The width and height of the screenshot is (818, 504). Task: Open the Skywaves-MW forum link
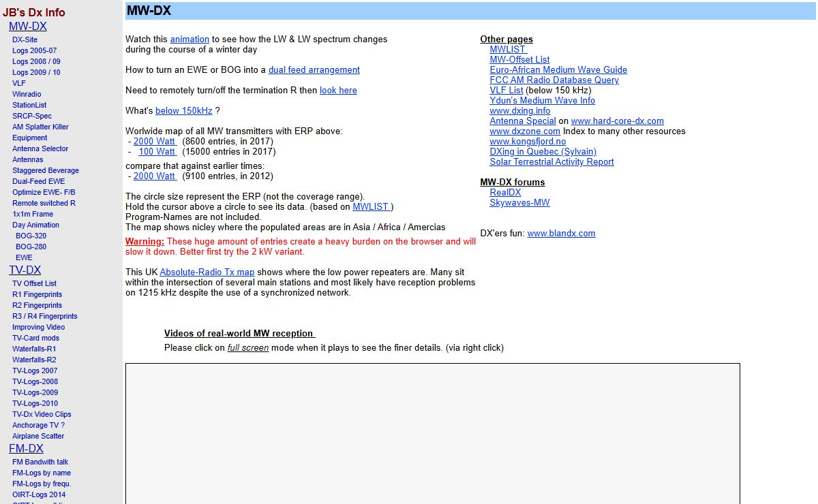coord(519,203)
